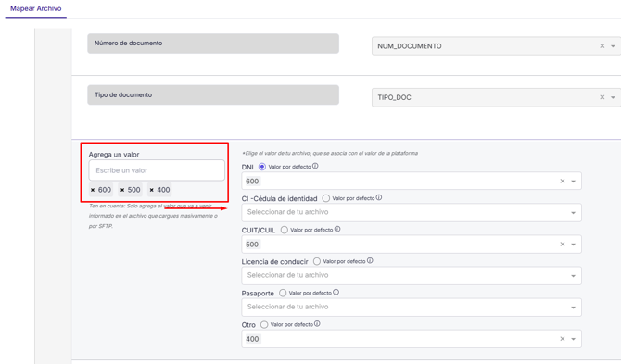Show info icon for CUIT/CUIL
Viewport: 621px width, 364px height.
pyautogui.click(x=337, y=229)
